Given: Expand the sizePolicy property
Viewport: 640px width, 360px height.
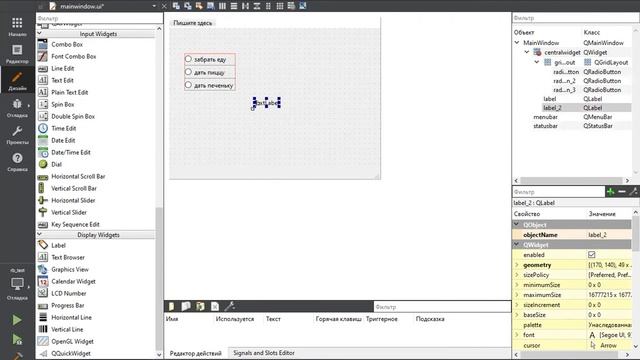Looking at the screenshot, I should point(517,275).
